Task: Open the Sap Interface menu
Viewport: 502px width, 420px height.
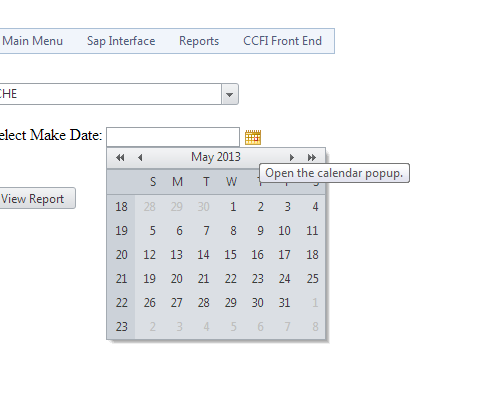Action: [121, 41]
